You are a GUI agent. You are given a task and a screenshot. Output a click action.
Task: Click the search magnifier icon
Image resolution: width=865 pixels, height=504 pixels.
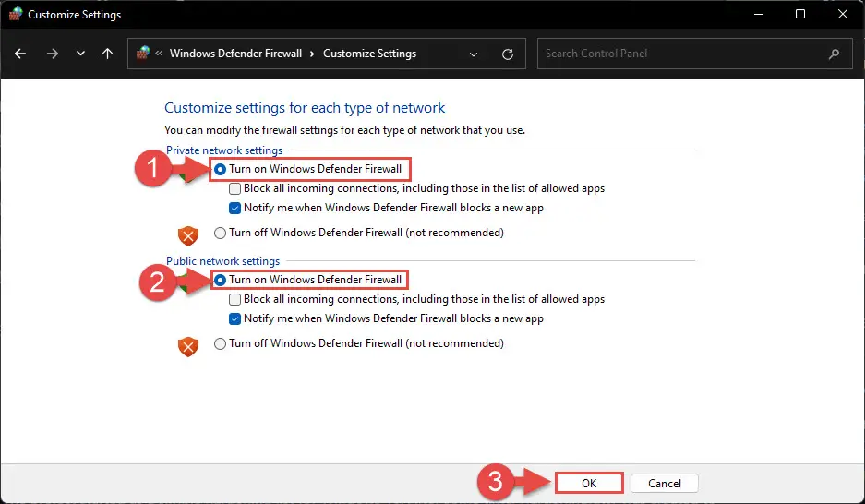[835, 54]
